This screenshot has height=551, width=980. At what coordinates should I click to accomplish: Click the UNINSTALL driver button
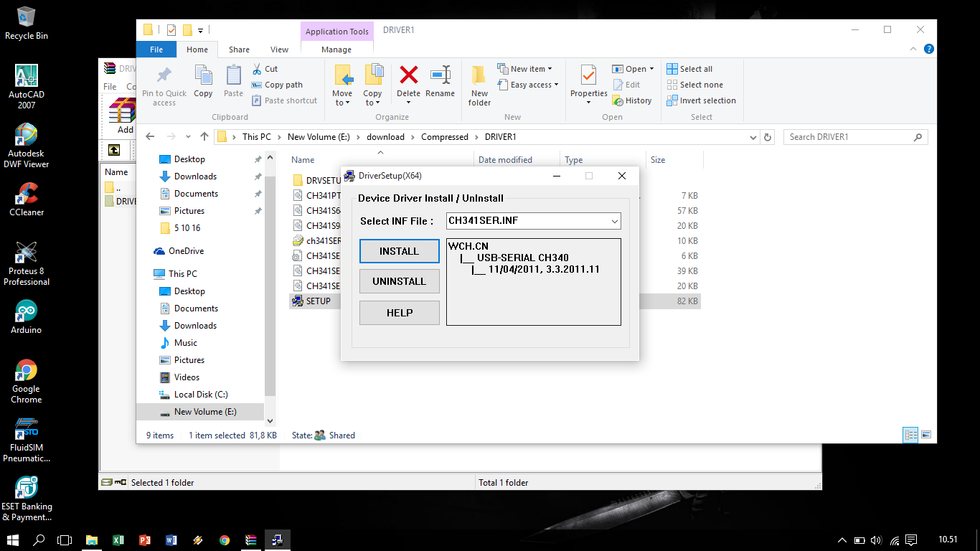tap(399, 281)
